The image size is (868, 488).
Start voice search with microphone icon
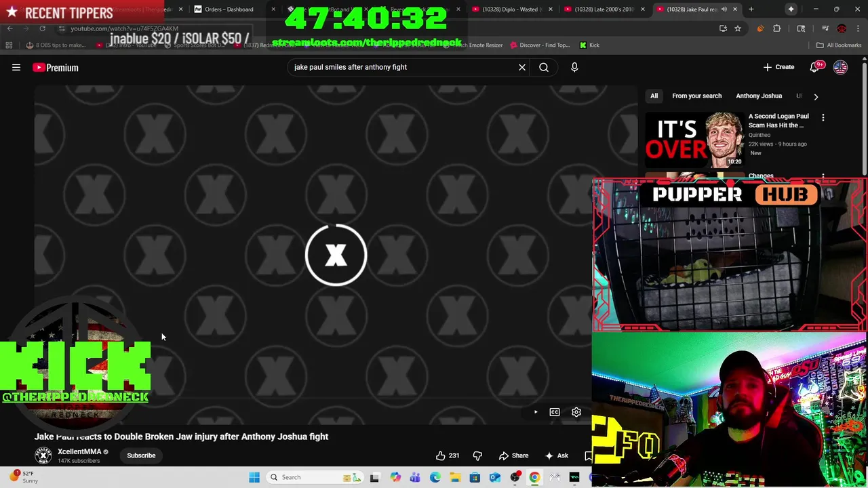(x=574, y=67)
